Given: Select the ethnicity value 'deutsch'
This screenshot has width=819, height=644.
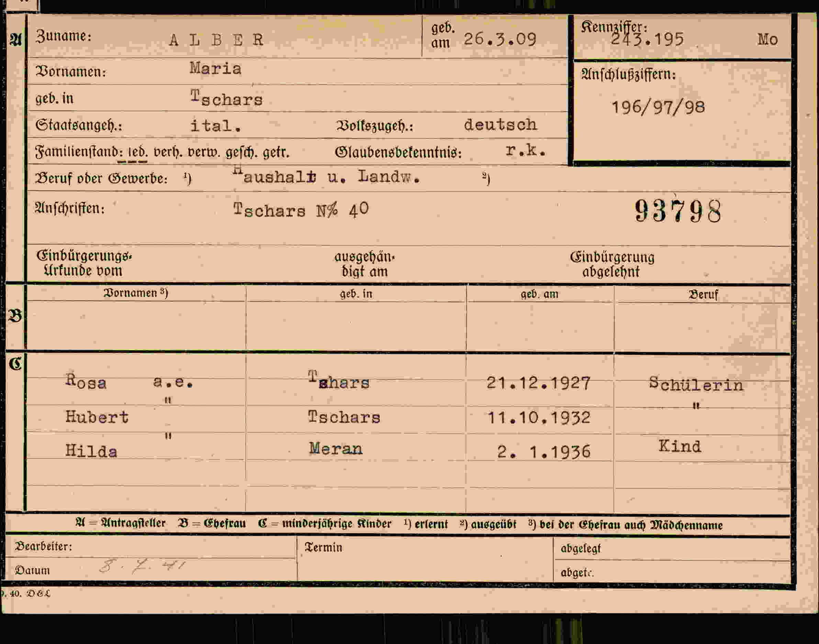Looking at the screenshot, I should tap(500, 125).
